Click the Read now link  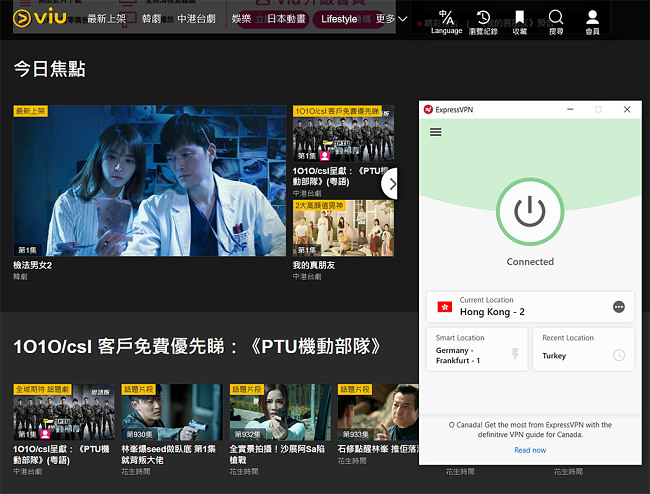pyautogui.click(x=530, y=450)
